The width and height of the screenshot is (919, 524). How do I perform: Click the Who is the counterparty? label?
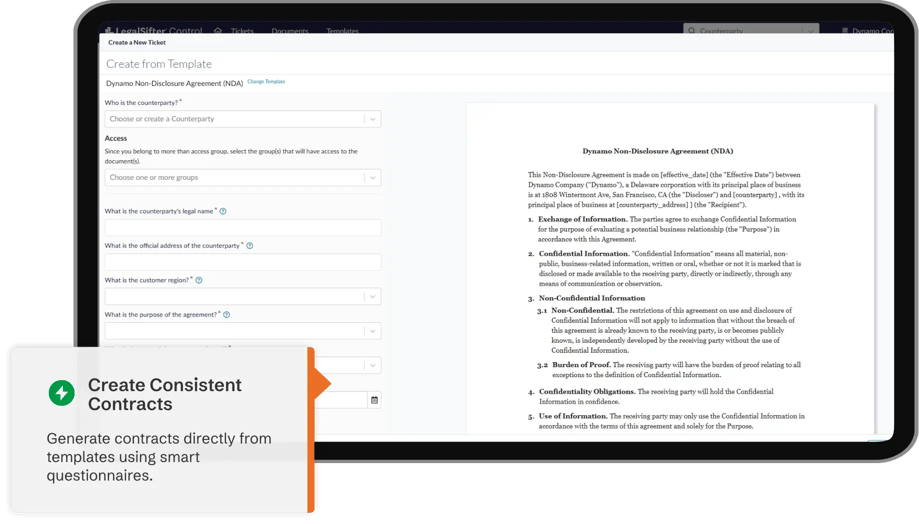click(x=143, y=103)
